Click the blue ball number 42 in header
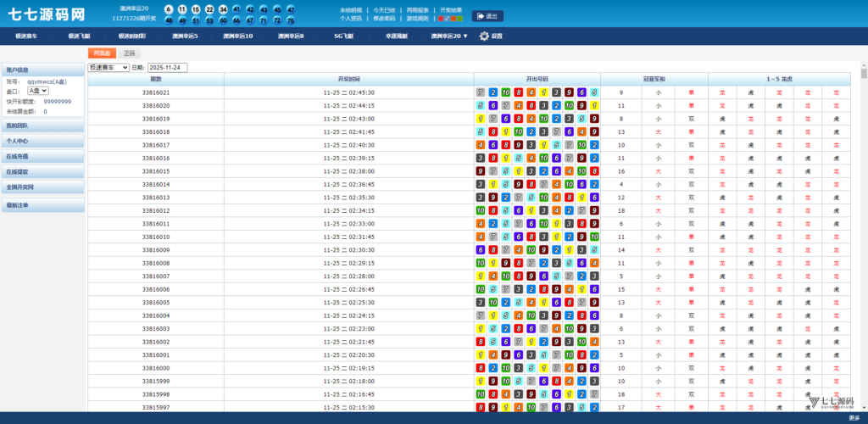The height and width of the screenshot is (424, 868). 250,10
